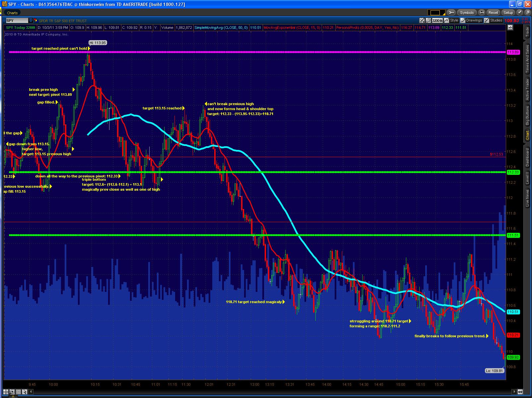Screen dimensions: 532x398
Task: Click the PersonsPivots study header label
Action: (367, 28)
